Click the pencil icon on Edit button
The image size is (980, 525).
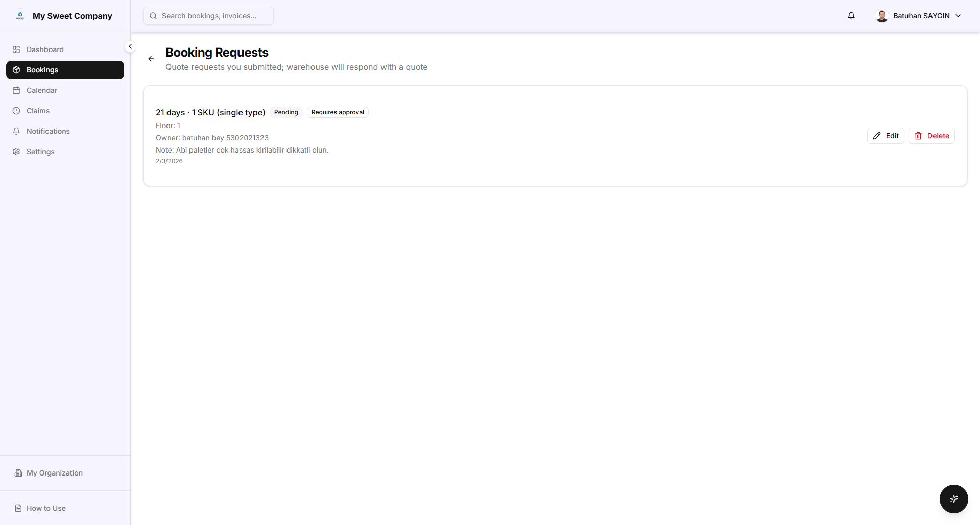pos(877,136)
